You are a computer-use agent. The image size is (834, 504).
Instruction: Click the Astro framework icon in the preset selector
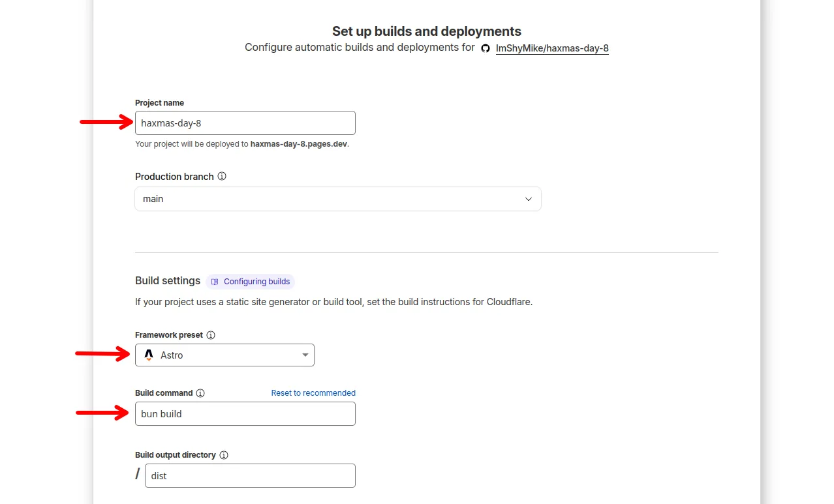[x=149, y=355]
